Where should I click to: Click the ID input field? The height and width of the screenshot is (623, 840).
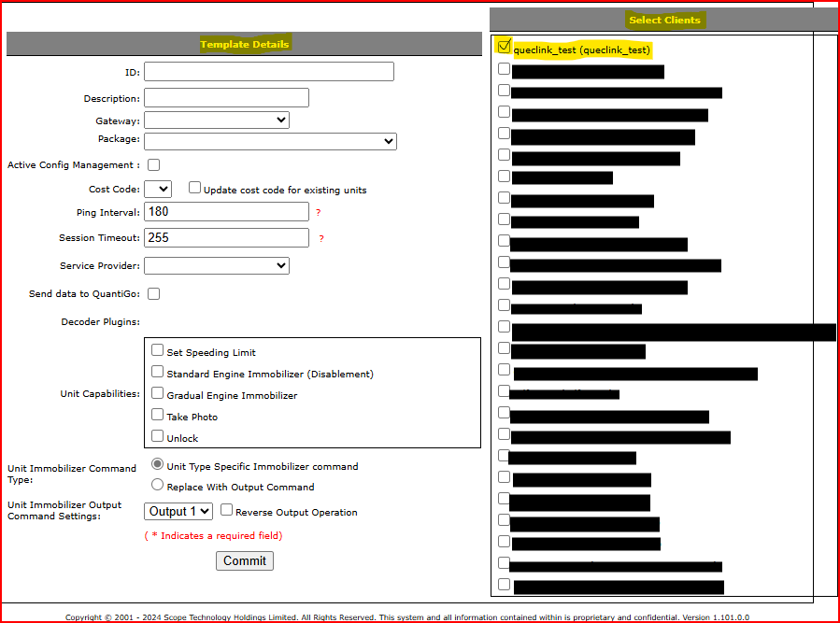tap(269, 72)
